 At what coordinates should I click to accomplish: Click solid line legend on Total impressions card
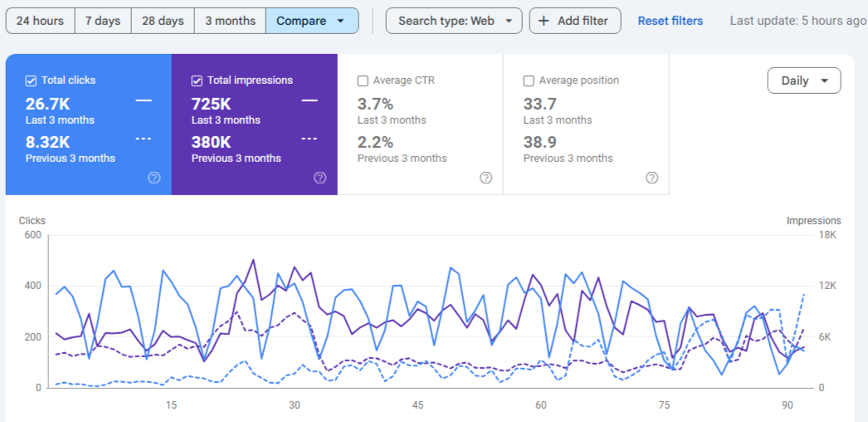(x=310, y=101)
